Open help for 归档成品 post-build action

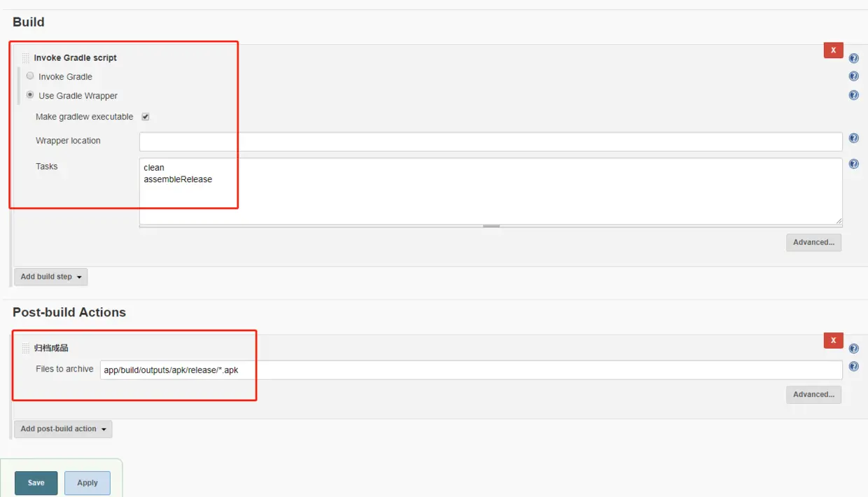853,348
